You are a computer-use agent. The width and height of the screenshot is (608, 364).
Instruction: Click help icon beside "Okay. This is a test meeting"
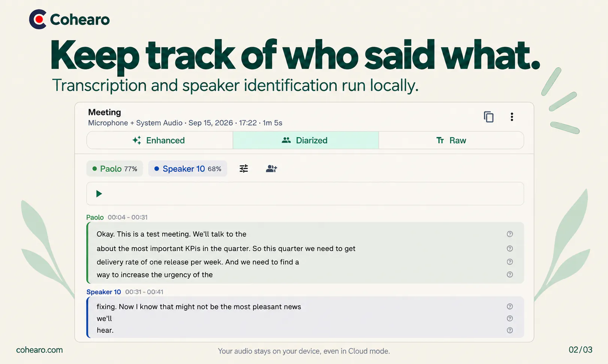point(510,234)
